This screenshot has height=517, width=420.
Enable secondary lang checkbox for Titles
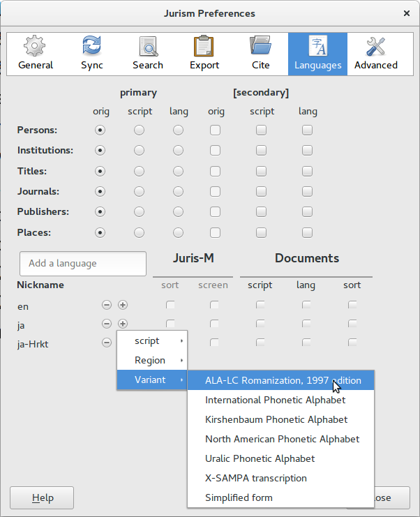(x=307, y=171)
